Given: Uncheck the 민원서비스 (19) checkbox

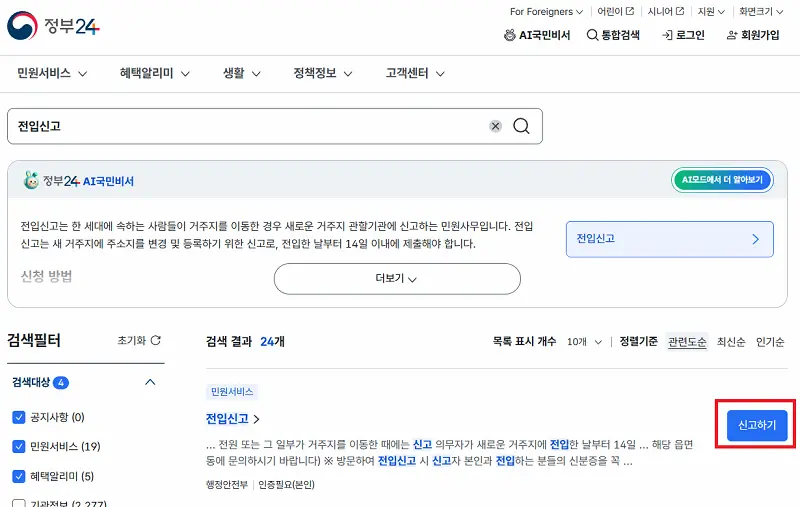Looking at the screenshot, I should (19, 446).
